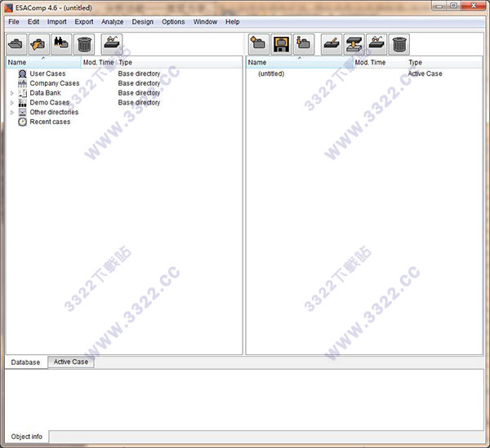Sort active case list by Mod. Time column
This screenshot has width=490, height=448.
[380, 63]
